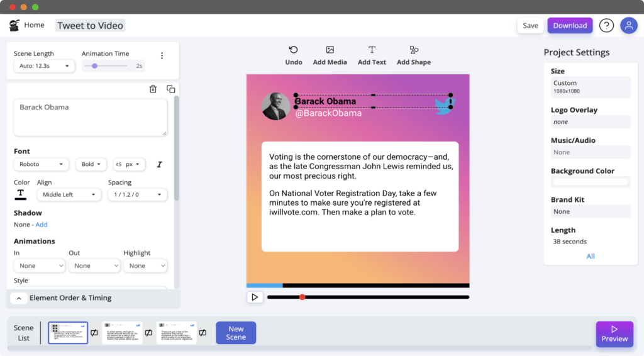
Task: Click the transition icon after third scene
Action: coord(203,333)
